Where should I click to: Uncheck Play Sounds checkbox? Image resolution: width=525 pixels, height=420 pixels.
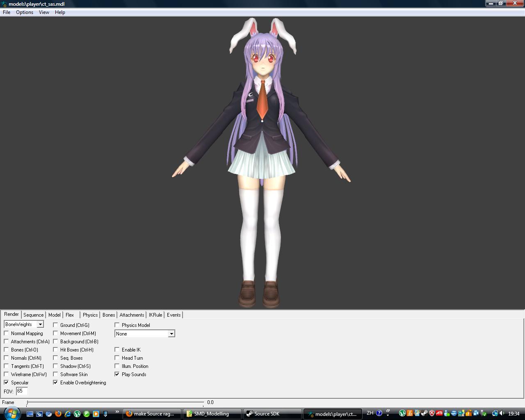click(x=117, y=374)
